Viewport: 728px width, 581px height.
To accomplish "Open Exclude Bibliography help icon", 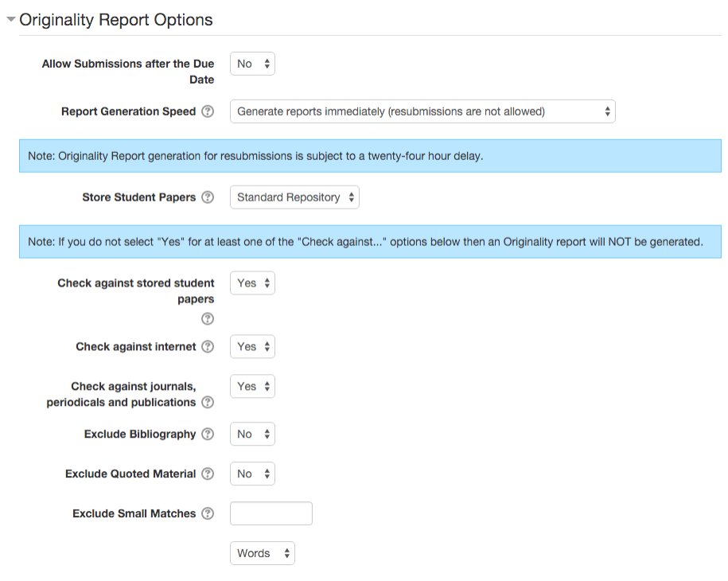I will tap(208, 435).
